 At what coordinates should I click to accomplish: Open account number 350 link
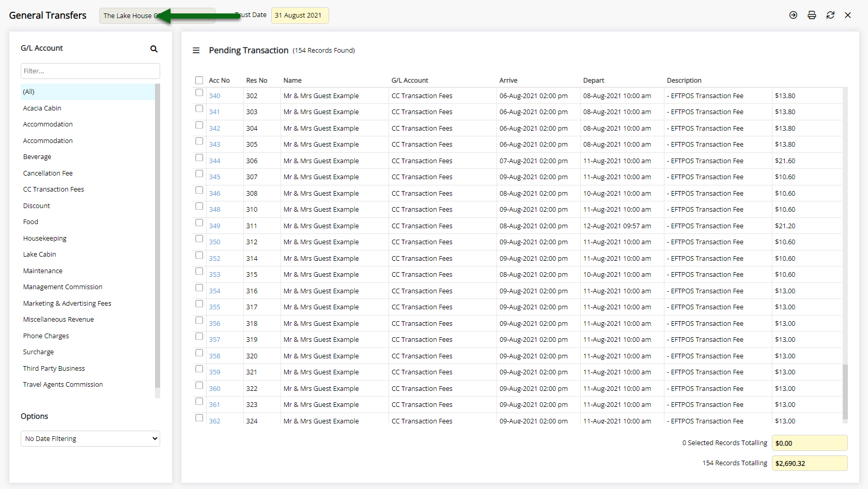pyautogui.click(x=214, y=242)
